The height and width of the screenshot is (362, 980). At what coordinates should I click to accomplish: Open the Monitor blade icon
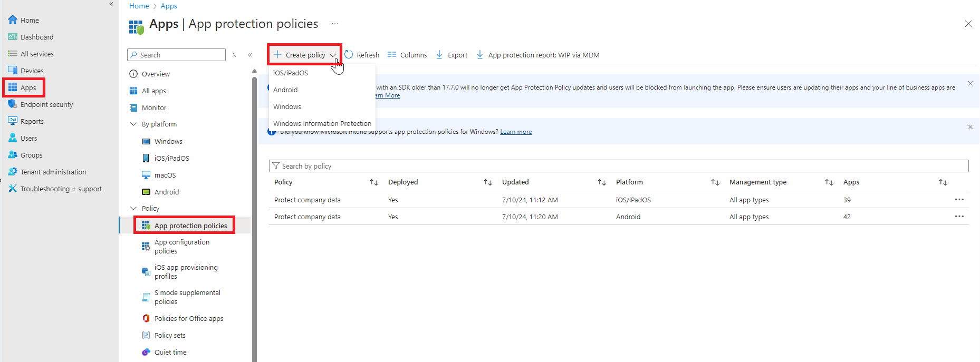pyautogui.click(x=133, y=107)
